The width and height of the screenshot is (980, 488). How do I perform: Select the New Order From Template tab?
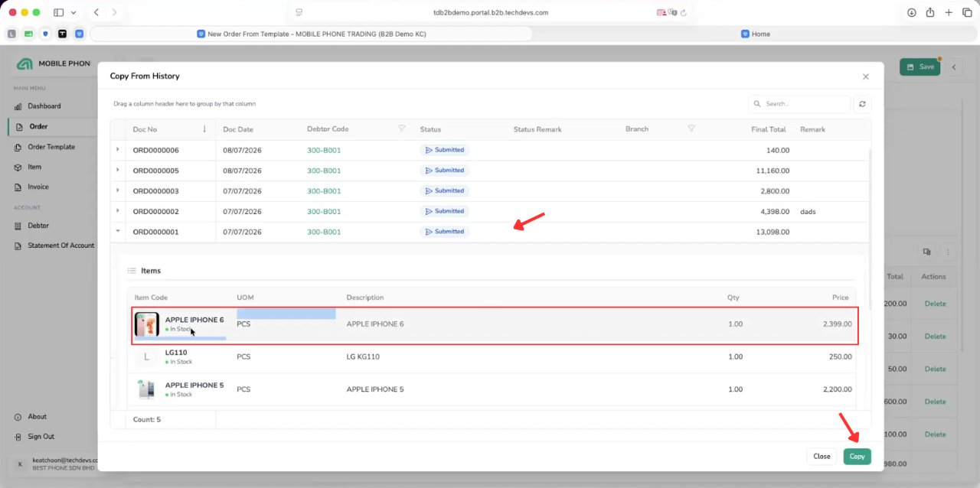[x=312, y=34]
